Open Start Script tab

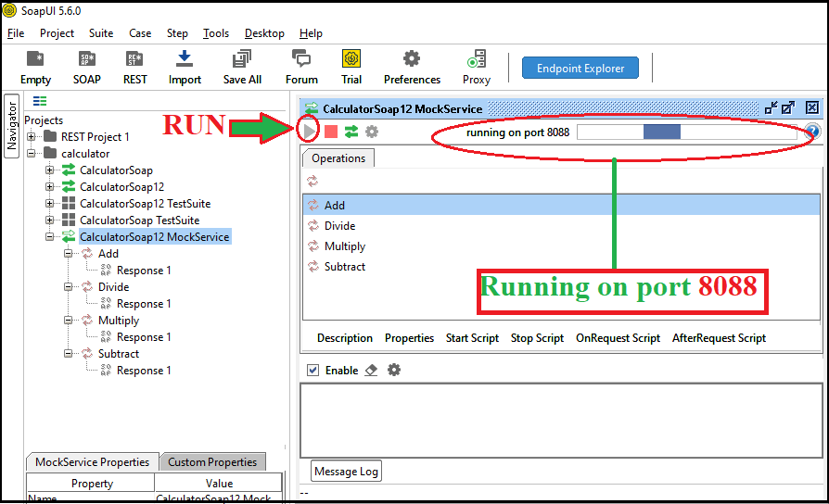coord(472,337)
